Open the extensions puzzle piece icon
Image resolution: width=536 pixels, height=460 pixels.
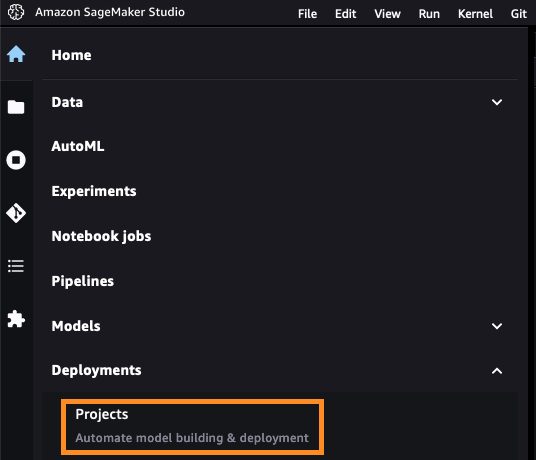coord(16,319)
